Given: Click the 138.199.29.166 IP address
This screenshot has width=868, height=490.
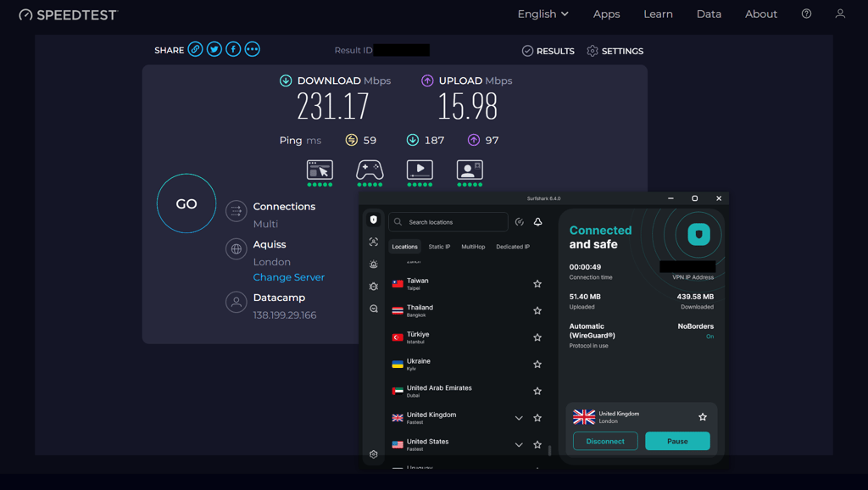Looking at the screenshot, I should click(x=285, y=315).
